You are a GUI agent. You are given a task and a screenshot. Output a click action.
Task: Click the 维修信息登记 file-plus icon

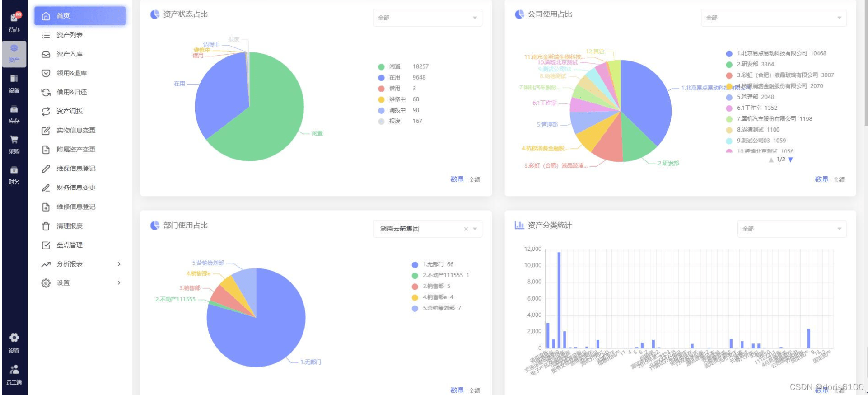pos(46,207)
